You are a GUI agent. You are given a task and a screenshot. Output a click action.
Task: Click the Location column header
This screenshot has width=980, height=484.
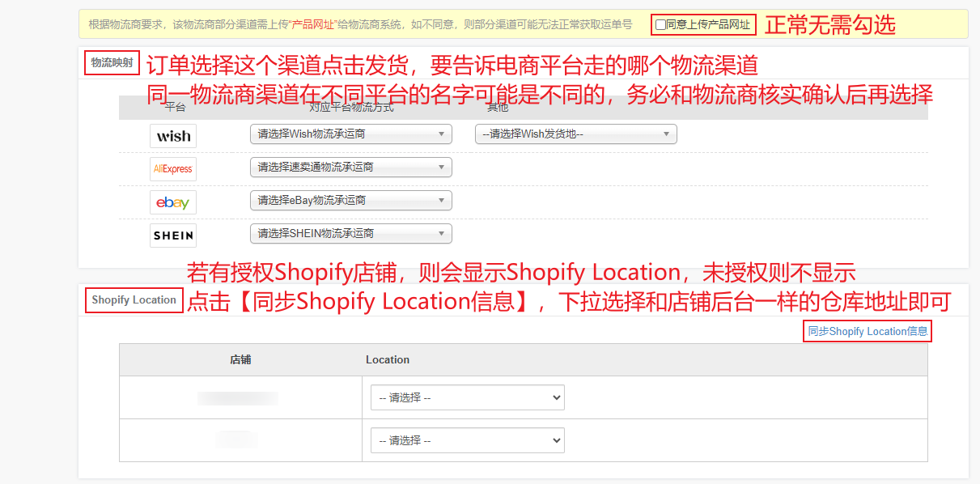tap(388, 360)
